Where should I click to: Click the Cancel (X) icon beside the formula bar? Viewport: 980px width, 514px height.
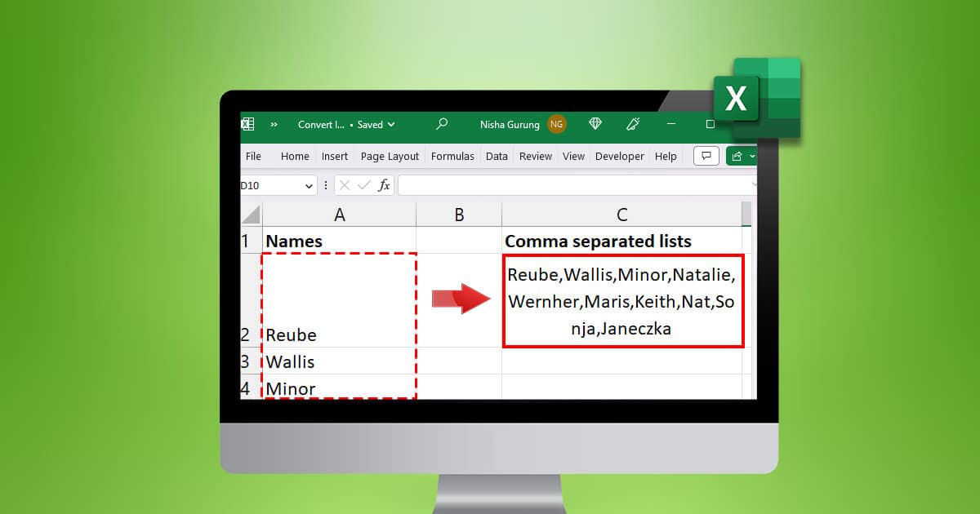pyautogui.click(x=346, y=184)
